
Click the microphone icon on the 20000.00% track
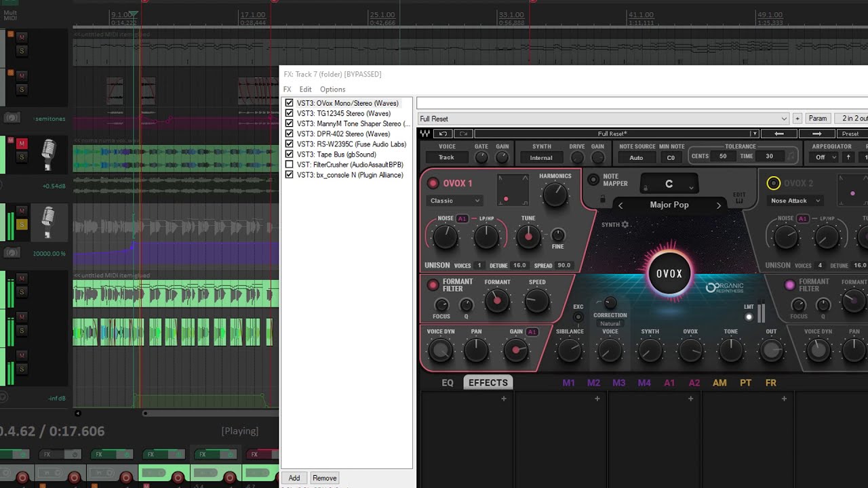[x=47, y=223]
